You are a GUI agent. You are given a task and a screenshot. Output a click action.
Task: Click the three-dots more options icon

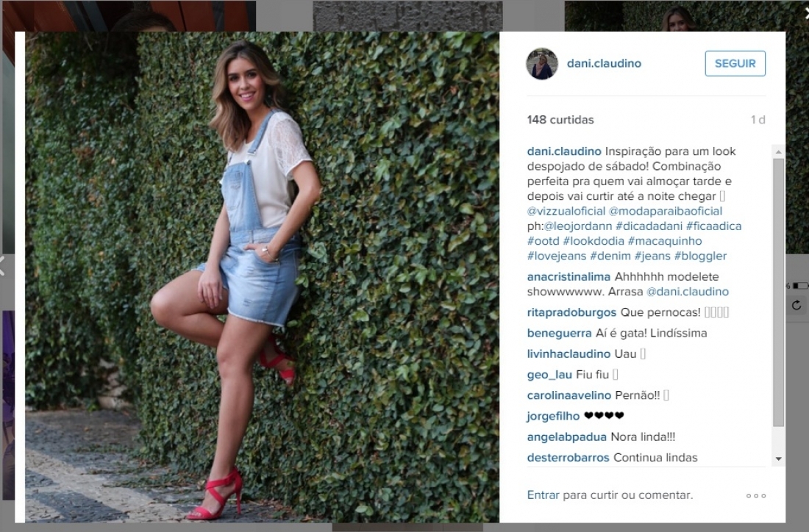pyautogui.click(x=756, y=495)
